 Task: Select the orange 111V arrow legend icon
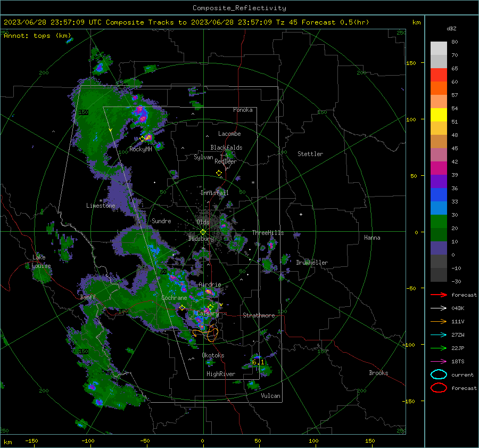tap(439, 321)
